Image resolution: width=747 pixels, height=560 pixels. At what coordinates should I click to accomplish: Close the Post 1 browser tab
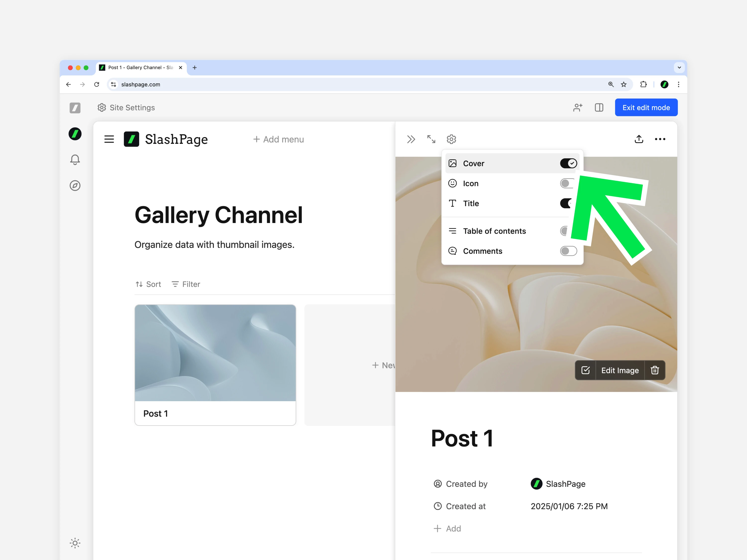180,67
